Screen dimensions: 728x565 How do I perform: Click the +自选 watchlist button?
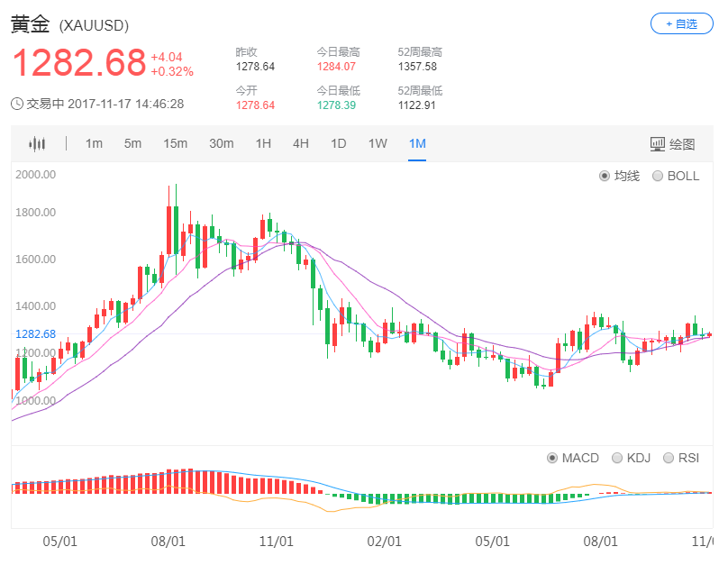pos(681,24)
